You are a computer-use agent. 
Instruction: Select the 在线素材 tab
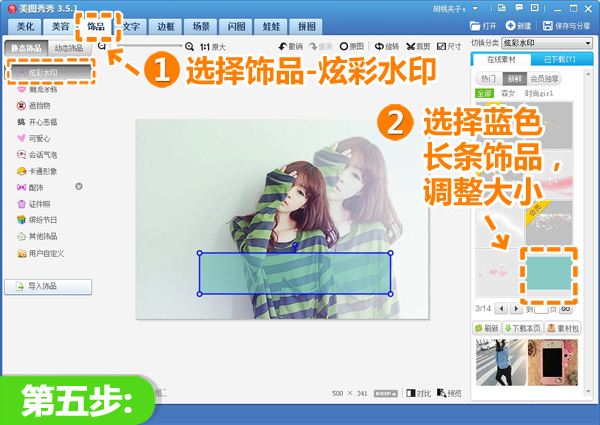501,60
